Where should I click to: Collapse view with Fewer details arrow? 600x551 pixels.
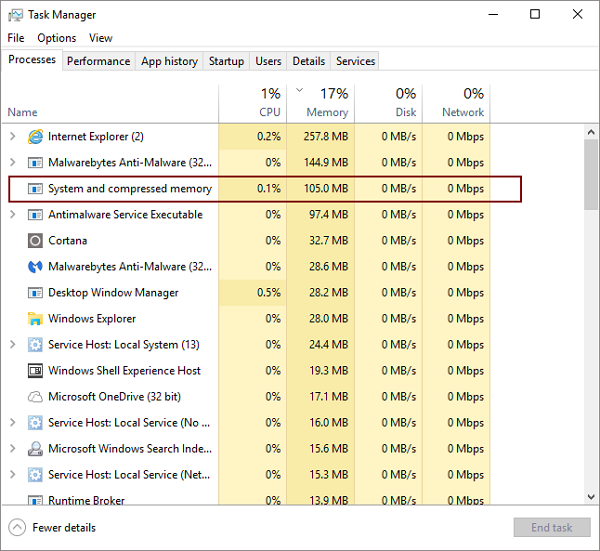pos(17,528)
